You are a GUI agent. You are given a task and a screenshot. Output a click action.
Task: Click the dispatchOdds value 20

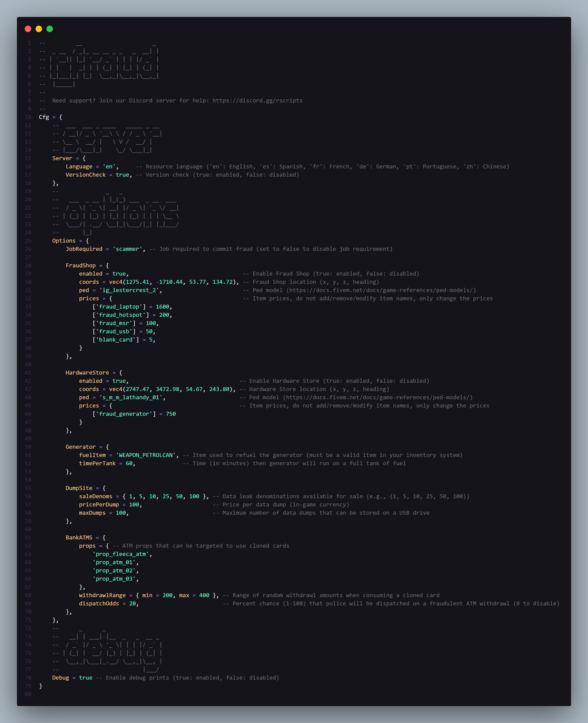(x=132, y=604)
